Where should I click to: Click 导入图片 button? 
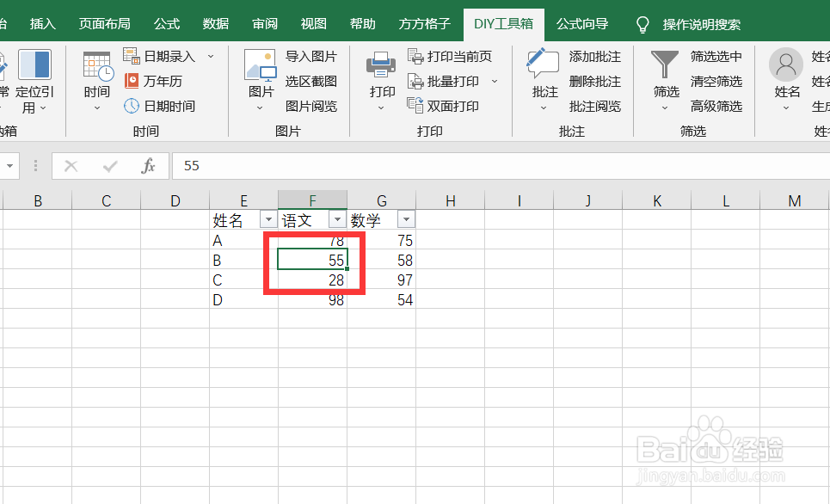click(311, 56)
